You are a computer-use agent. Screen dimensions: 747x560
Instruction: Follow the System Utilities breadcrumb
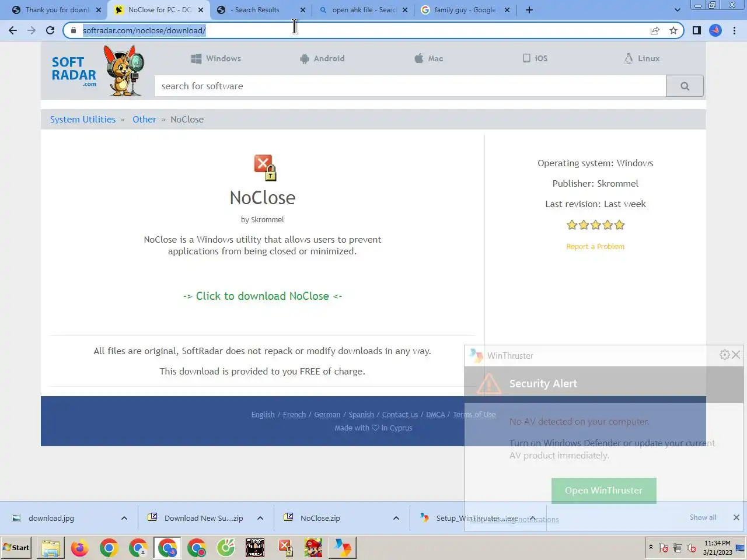(x=83, y=119)
